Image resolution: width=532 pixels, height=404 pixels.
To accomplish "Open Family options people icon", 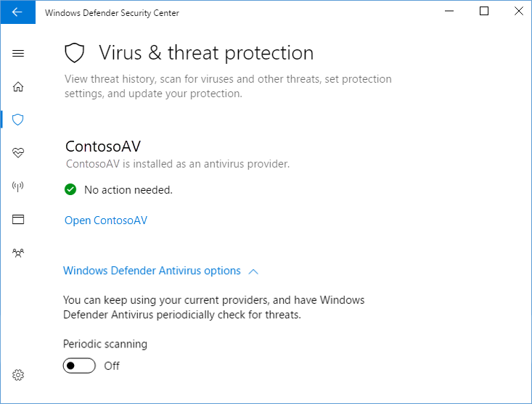I will [18, 252].
